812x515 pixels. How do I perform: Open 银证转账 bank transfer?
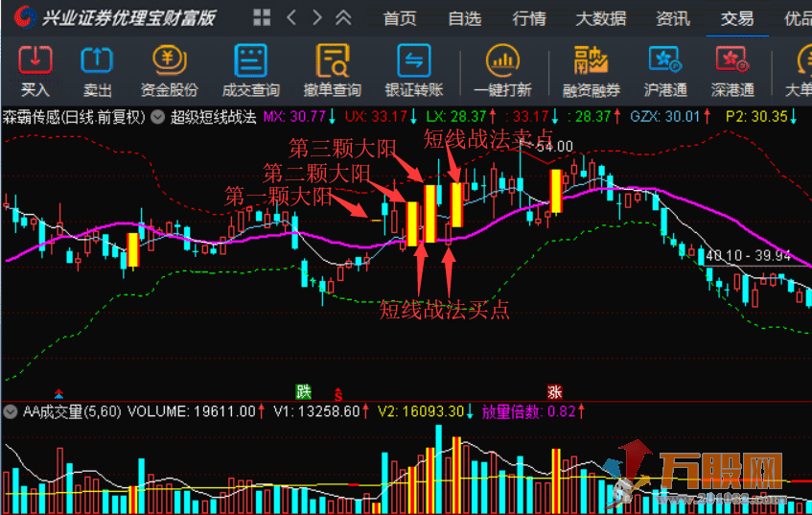click(x=414, y=70)
